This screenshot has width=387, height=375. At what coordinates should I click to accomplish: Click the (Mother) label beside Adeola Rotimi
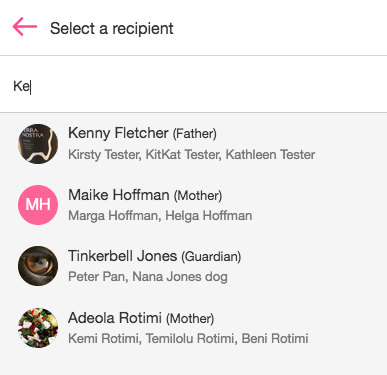[x=190, y=318]
